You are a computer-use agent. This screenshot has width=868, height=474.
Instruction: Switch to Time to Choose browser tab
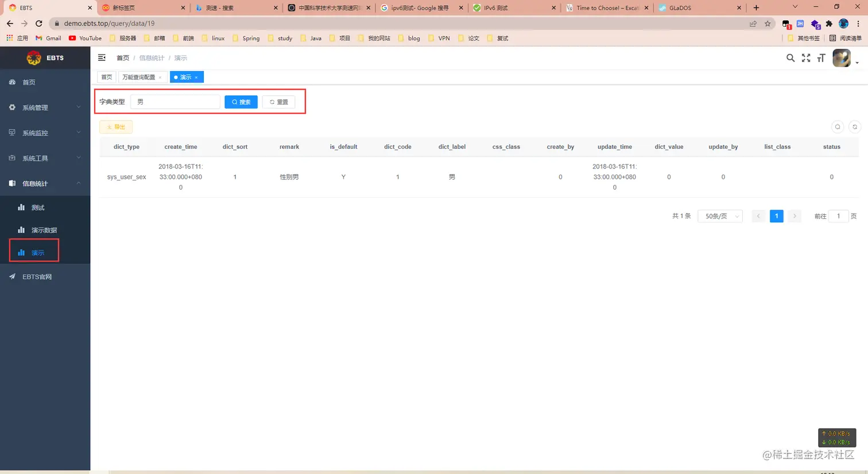(x=607, y=8)
